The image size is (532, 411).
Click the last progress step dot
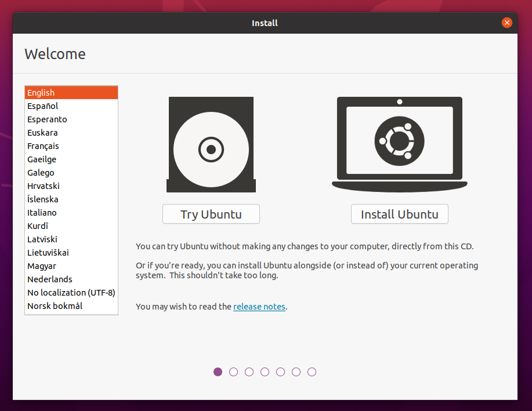[x=312, y=372]
